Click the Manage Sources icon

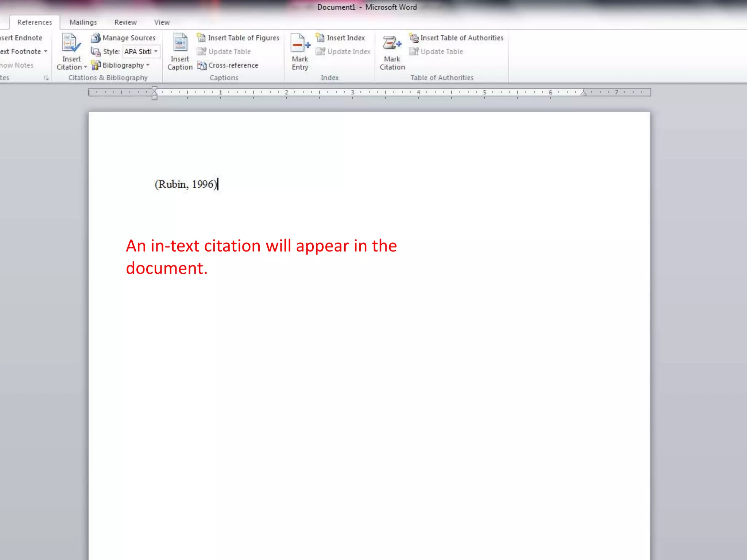96,38
